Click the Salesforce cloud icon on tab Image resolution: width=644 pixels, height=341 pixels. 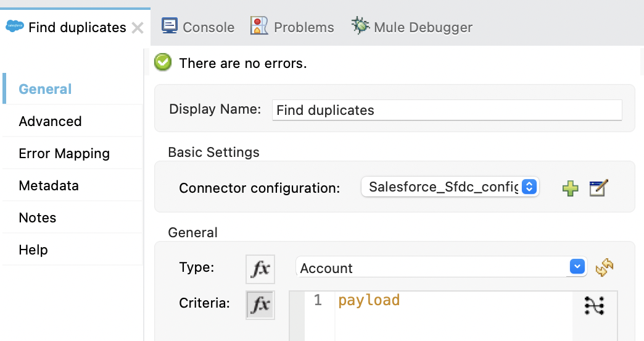coord(15,27)
